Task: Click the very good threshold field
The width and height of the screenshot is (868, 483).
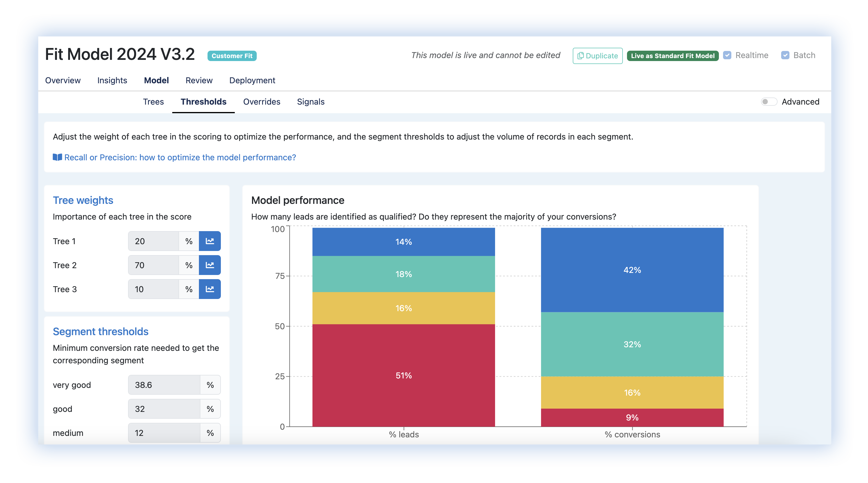Action: click(164, 385)
